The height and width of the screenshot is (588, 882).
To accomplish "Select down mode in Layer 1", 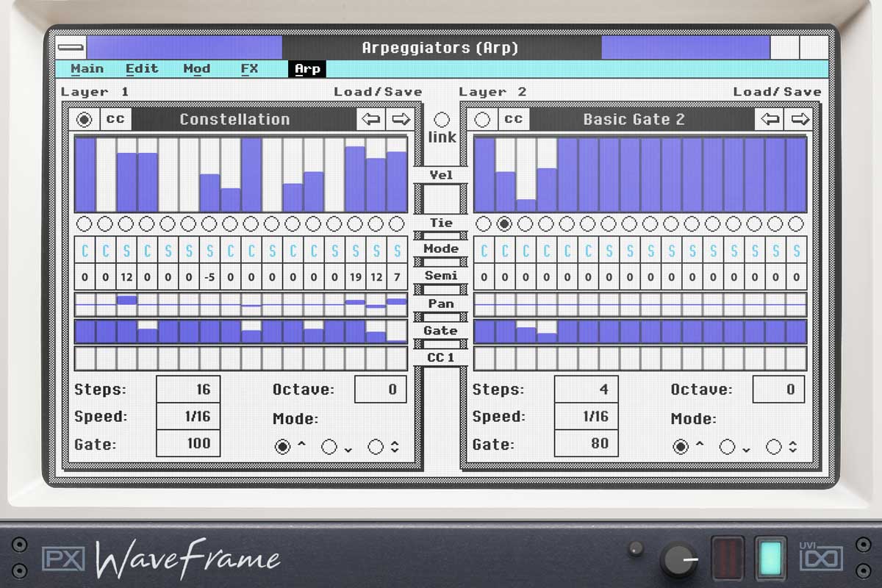I will 329,447.
